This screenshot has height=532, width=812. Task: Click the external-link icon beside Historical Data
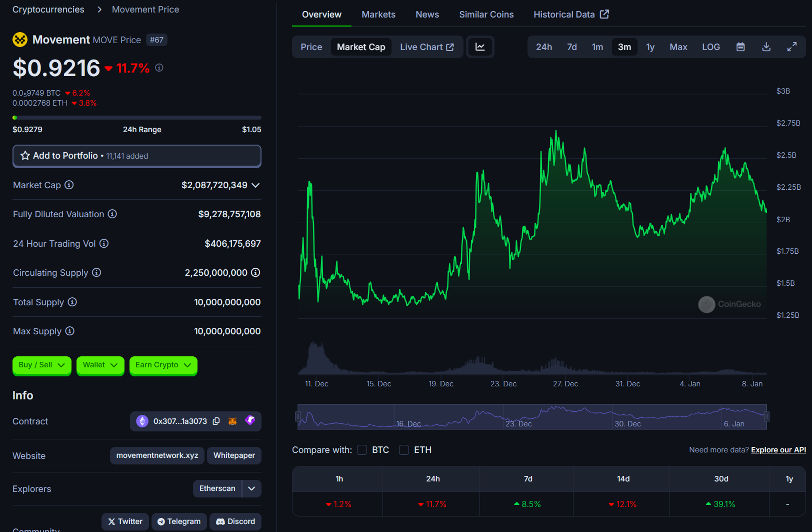(x=604, y=14)
